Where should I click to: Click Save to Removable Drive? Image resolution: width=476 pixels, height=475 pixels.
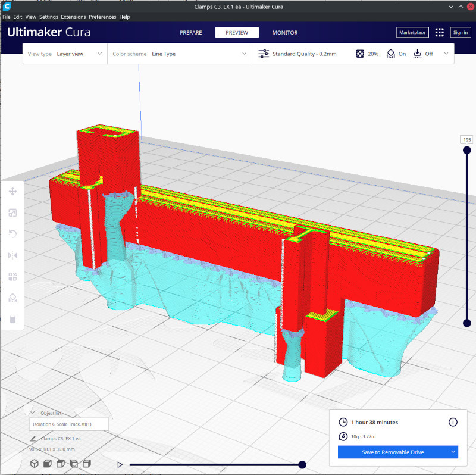tap(393, 452)
